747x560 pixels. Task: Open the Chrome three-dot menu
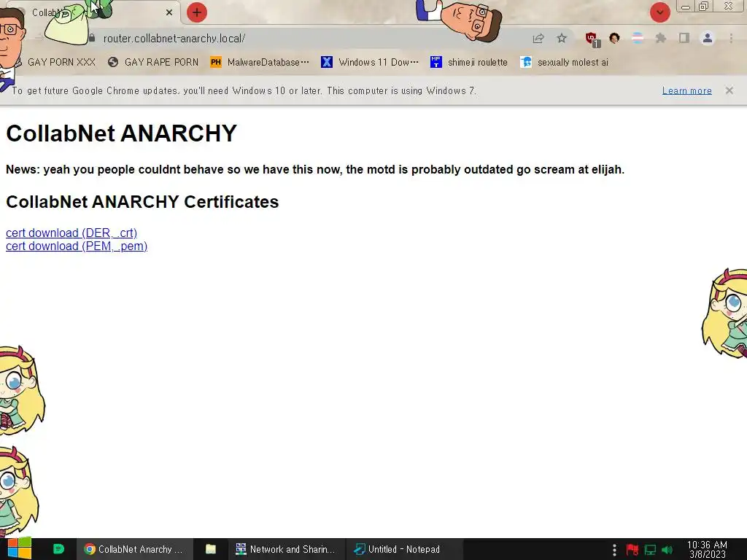[x=731, y=38]
